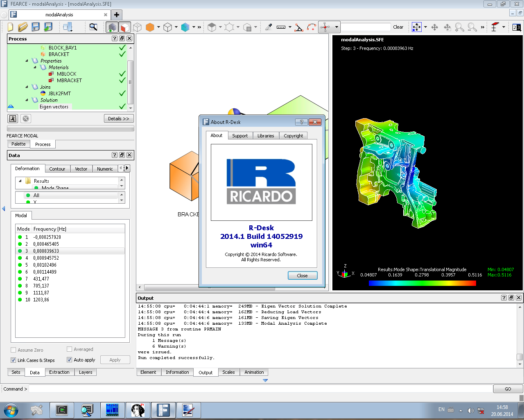
Task: Click the Details >> button
Action: pos(119,119)
